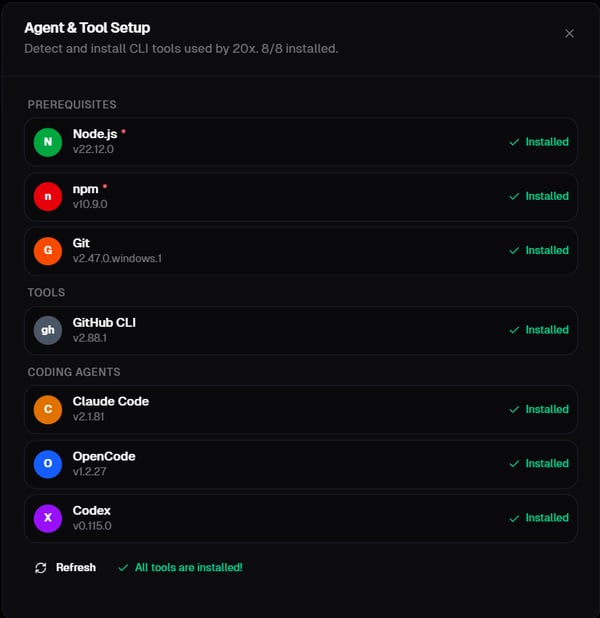
Task: Click the blue OpenCode icon
Action: click(x=48, y=463)
